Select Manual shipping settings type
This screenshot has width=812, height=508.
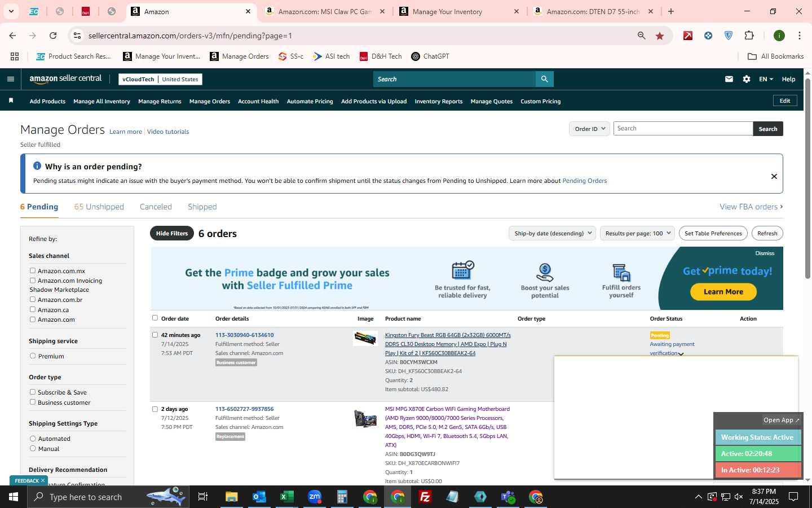point(33,449)
